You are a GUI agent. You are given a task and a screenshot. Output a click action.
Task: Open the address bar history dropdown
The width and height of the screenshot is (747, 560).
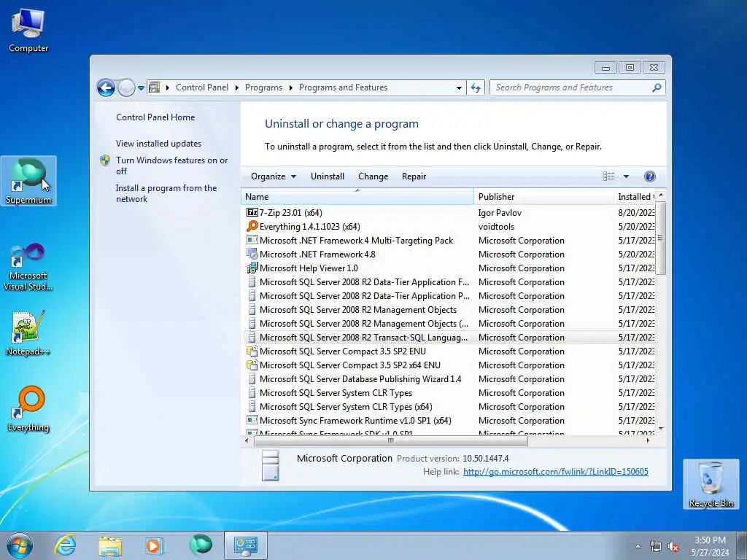click(x=459, y=87)
